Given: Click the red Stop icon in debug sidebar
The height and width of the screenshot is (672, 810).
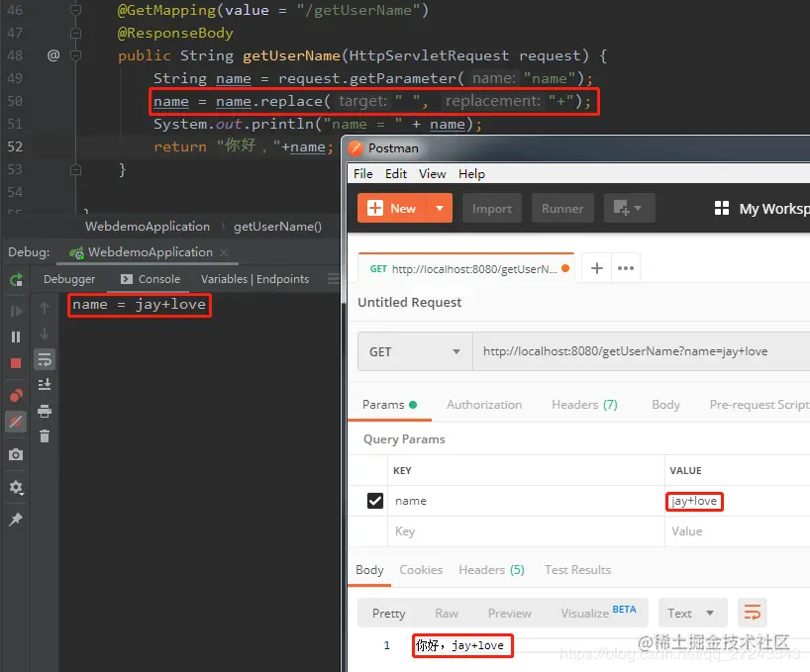Looking at the screenshot, I should 16,363.
